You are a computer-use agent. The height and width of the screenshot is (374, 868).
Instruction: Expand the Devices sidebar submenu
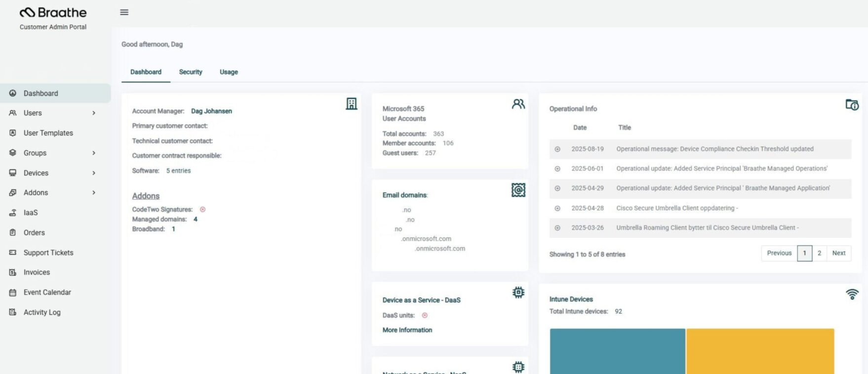pyautogui.click(x=94, y=173)
